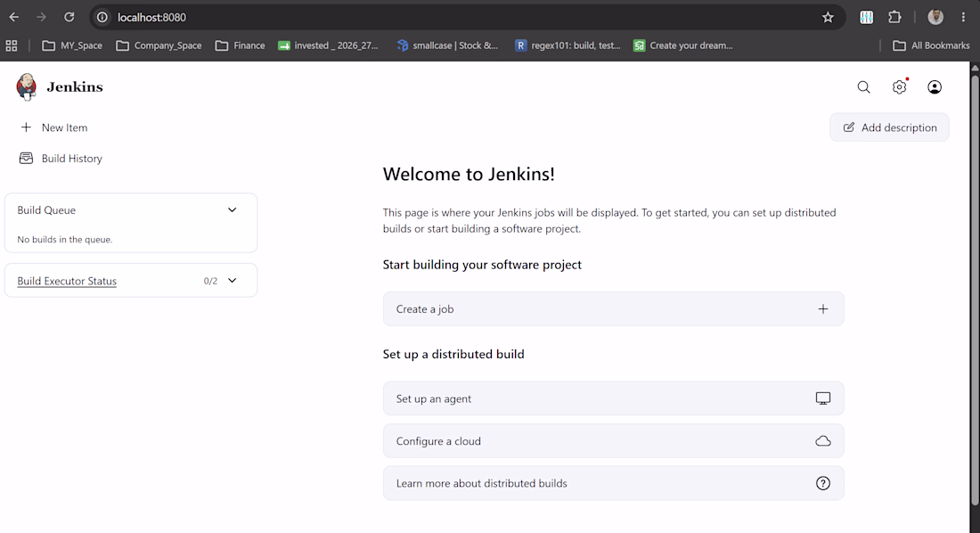980x533 pixels.
Task: Click the question mark icon on Learn more
Action: (x=823, y=483)
